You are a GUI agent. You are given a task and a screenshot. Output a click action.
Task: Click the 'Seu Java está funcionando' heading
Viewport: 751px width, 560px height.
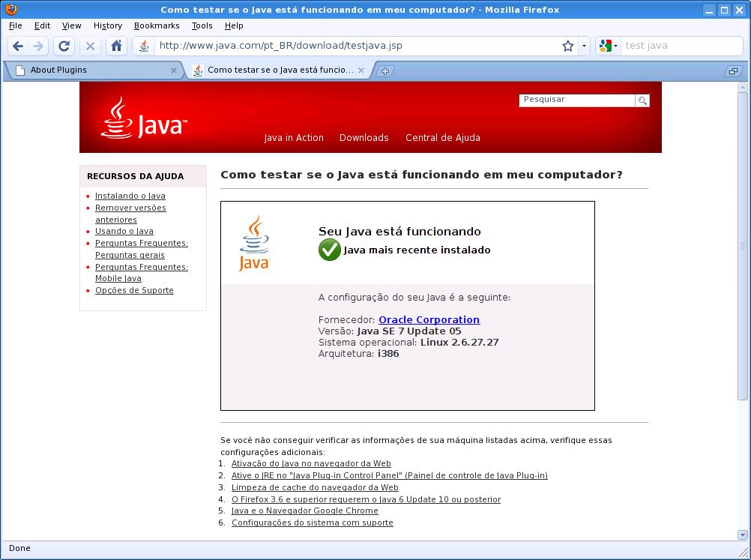click(399, 232)
